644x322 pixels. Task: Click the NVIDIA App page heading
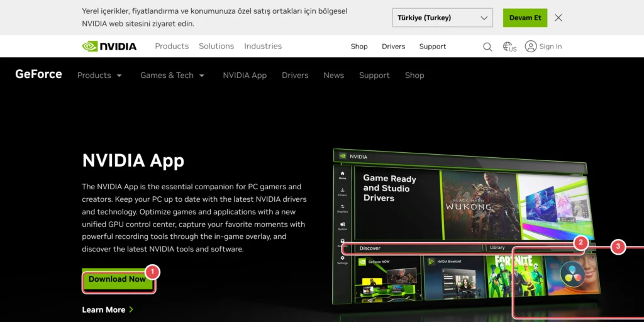[133, 160]
